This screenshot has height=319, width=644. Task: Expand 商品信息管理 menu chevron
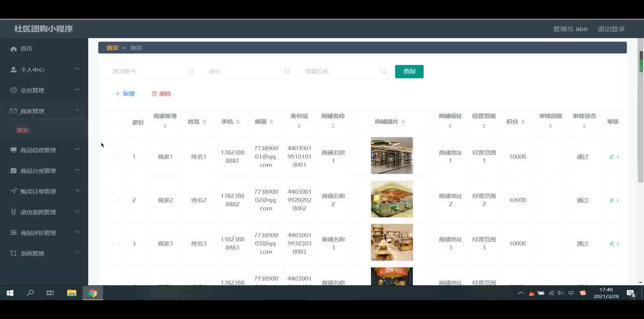click(x=77, y=149)
